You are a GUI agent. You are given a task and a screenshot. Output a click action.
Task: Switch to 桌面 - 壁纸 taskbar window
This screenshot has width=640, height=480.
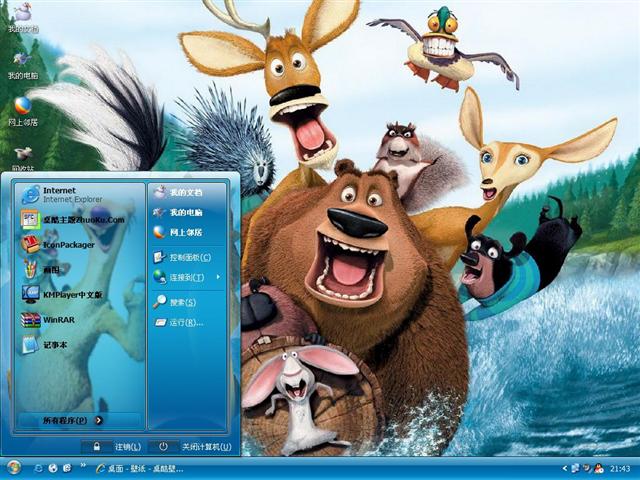click(139, 469)
